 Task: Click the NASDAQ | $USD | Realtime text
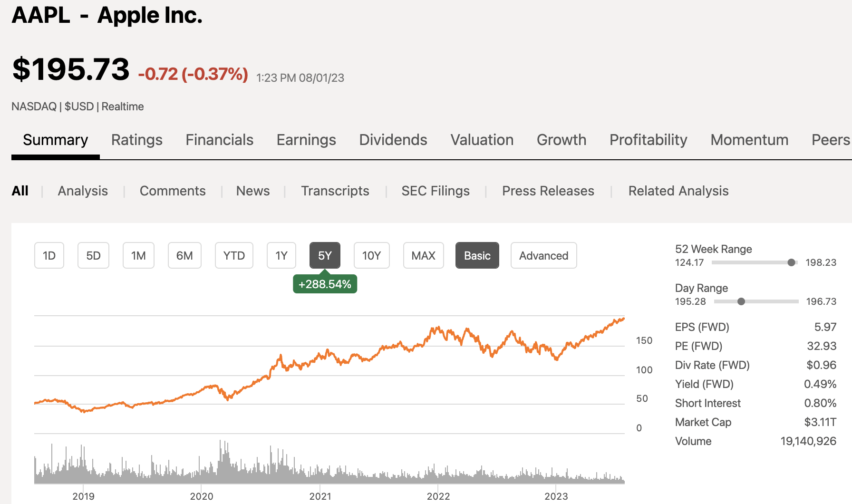click(77, 107)
